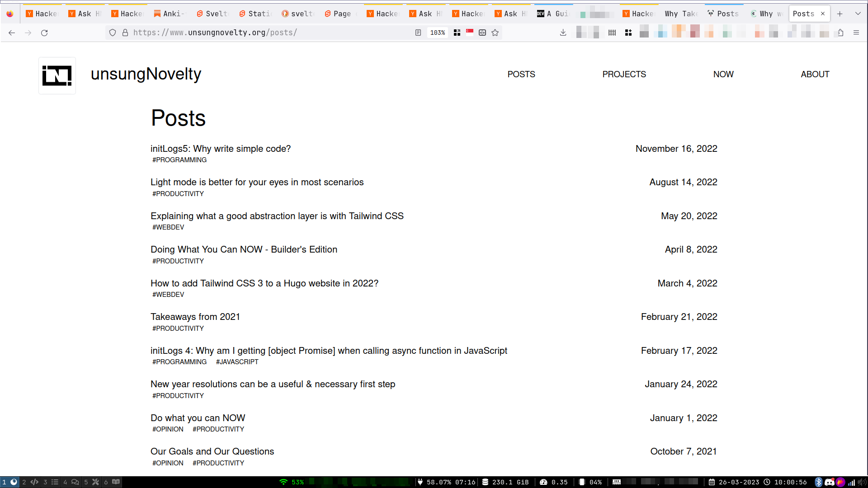Expand the list all tabs chevron
This screenshot has height=488, width=868.
pos(858,14)
